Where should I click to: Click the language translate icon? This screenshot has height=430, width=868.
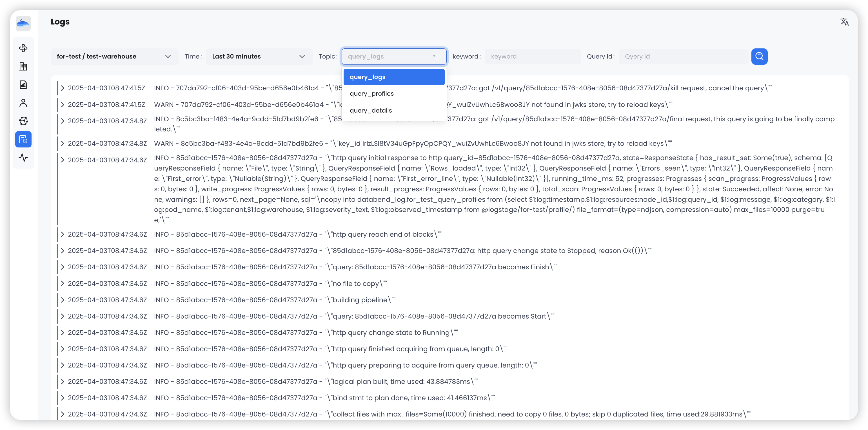click(844, 22)
